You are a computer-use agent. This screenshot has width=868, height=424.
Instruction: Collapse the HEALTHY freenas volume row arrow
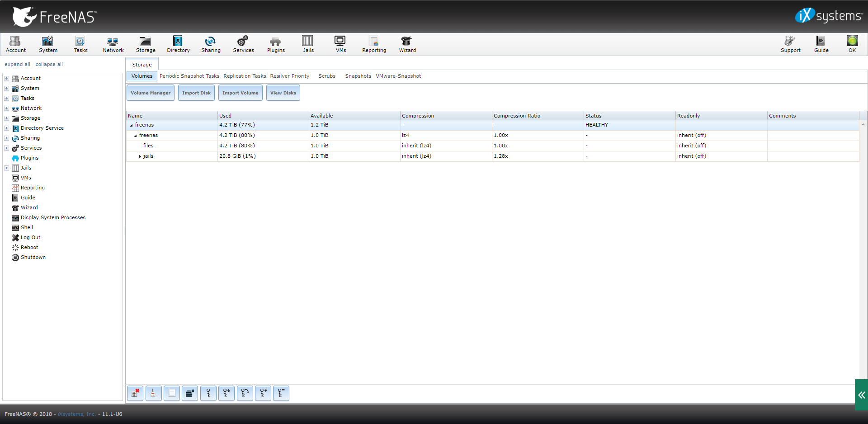click(x=132, y=125)
